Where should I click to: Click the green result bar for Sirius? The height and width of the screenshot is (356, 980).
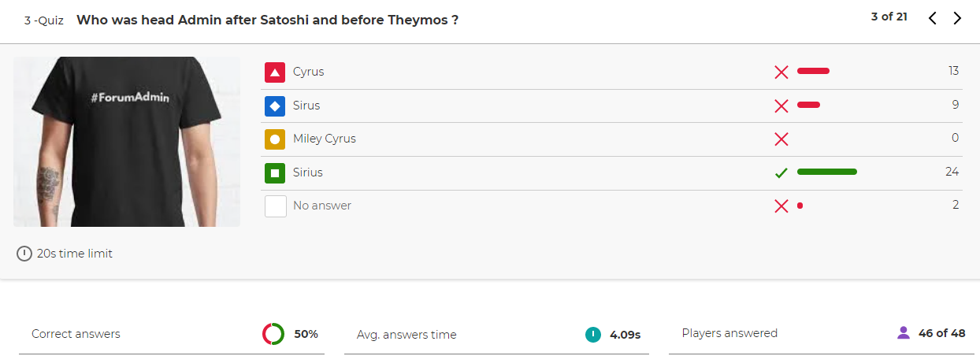827,172
